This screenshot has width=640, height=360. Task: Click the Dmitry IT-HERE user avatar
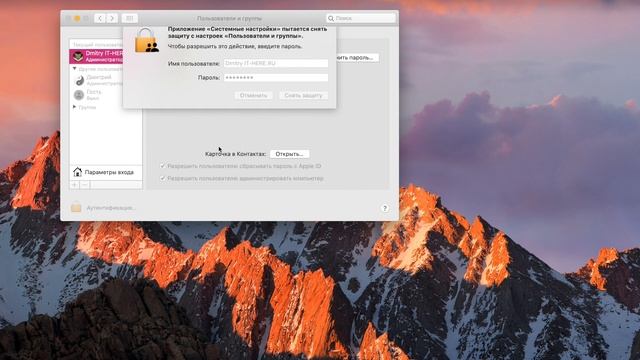[78, 56]
